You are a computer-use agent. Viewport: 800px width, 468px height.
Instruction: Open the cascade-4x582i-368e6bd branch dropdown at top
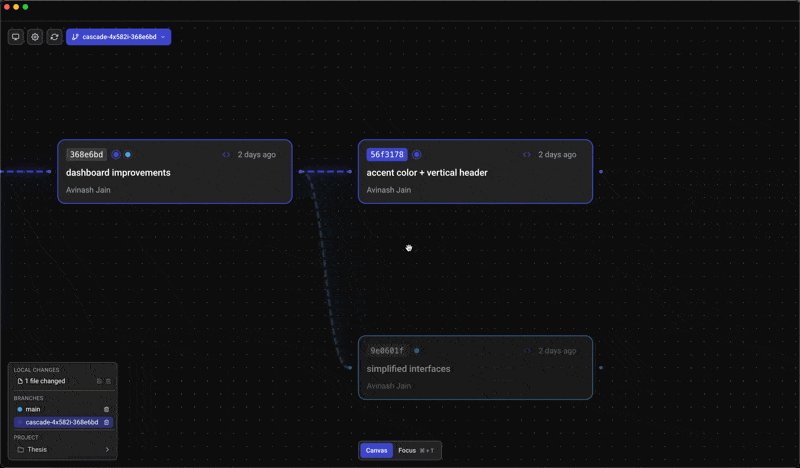(x=118, y=37)
